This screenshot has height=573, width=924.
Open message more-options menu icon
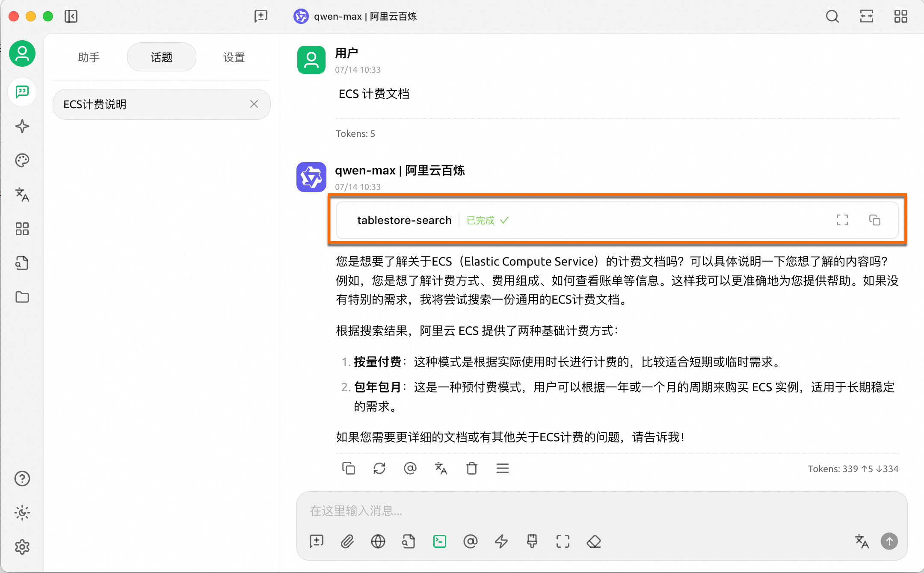point(503,468)
